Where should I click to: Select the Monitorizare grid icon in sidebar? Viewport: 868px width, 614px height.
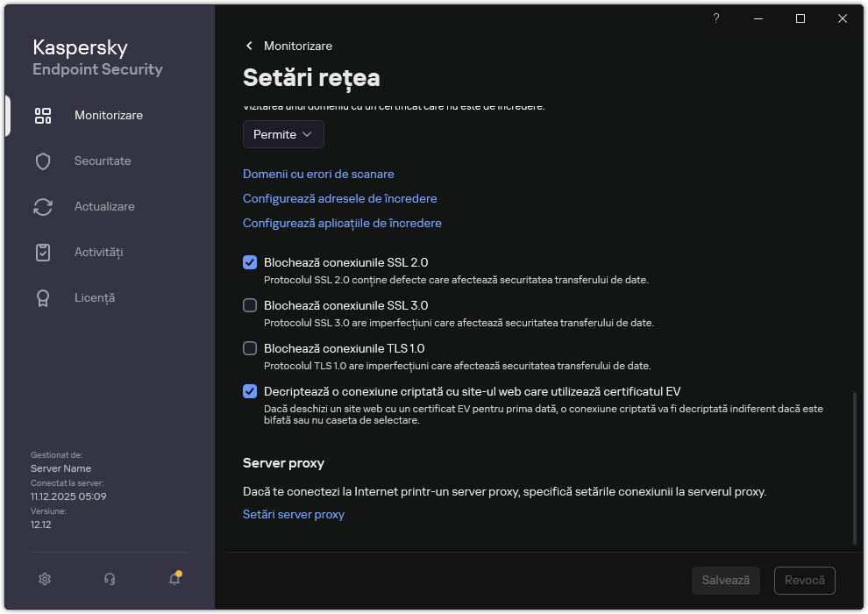(x=42, y=115)
